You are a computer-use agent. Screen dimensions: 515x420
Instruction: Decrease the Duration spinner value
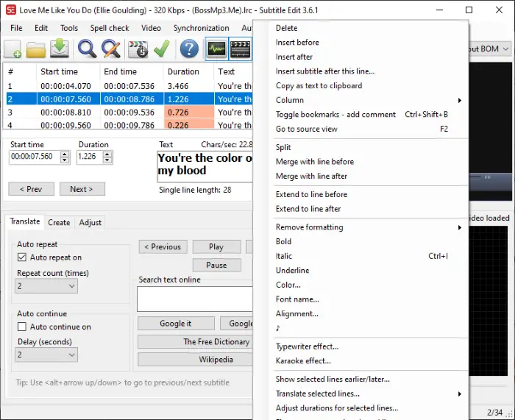(107, 160)
